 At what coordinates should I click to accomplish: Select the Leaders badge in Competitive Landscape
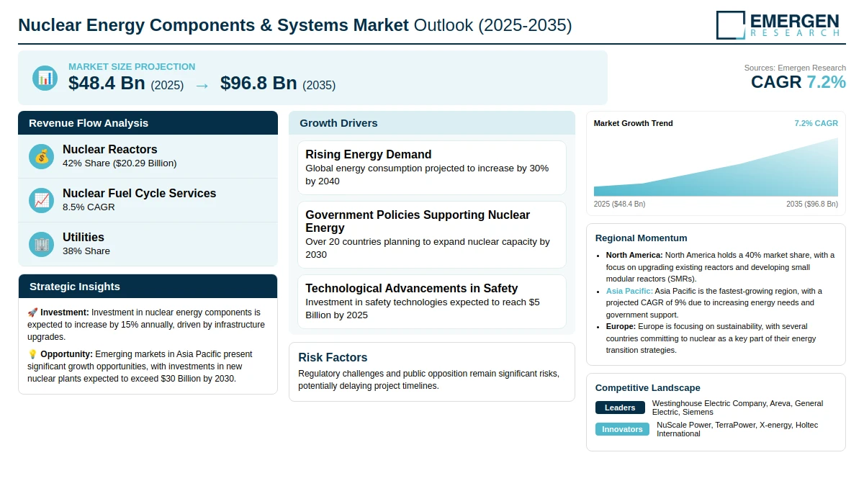(x=620, y=408)
